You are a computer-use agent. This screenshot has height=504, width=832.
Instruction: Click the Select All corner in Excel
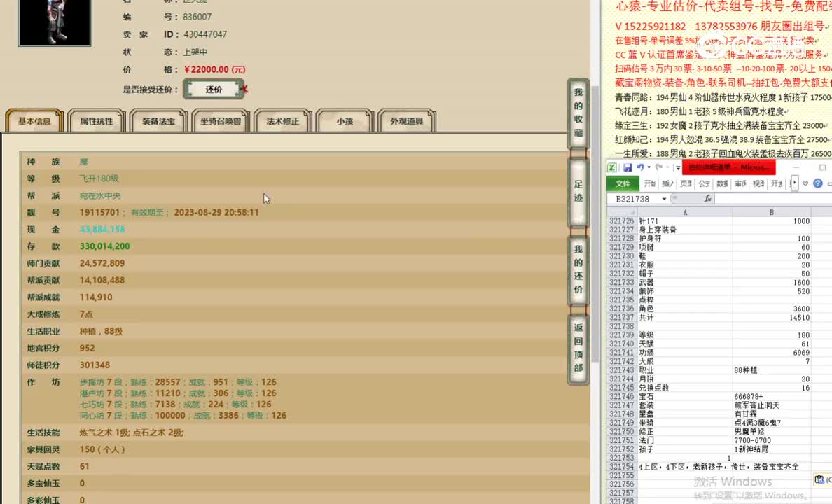(622, 212)
